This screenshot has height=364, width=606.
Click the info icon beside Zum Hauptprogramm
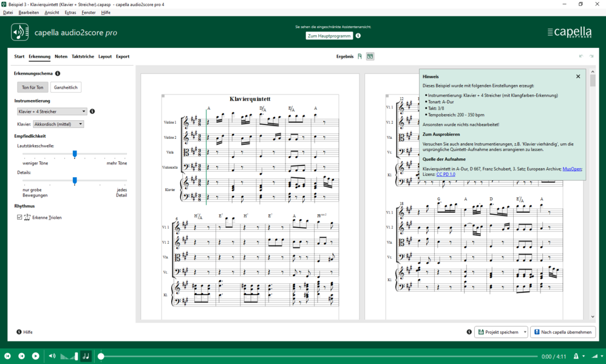358,36
